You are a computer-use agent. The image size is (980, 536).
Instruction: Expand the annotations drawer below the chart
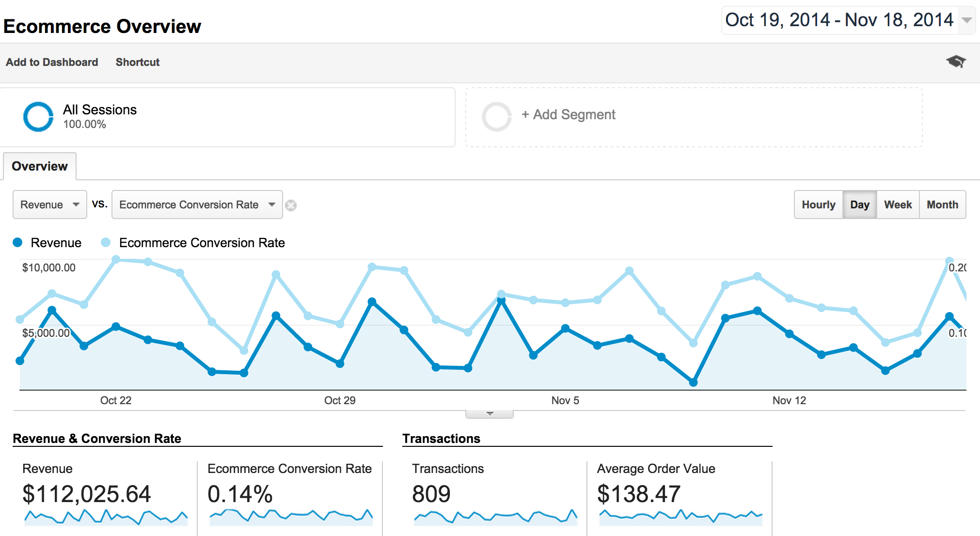tap(490, 414)
